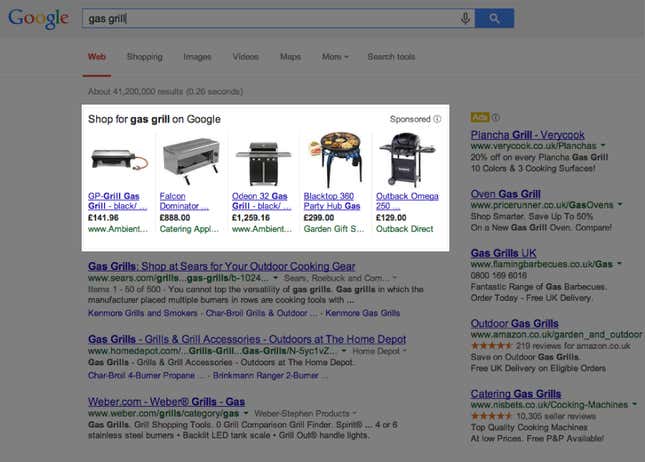Click price £129.00

point(391,218)
